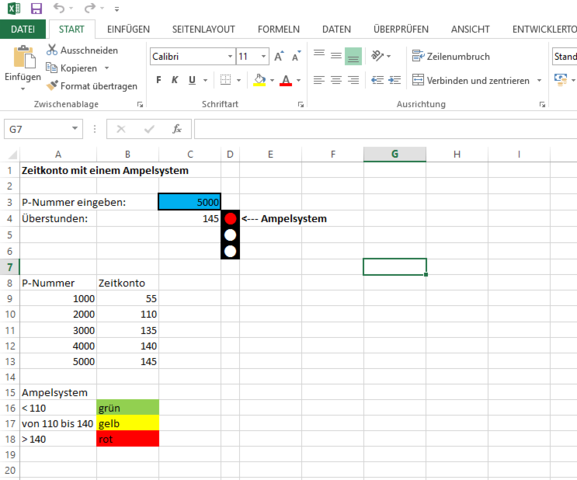Switch to the ÜBERPRÜFEN tab
577x480 pixels.
pos(401,29)
